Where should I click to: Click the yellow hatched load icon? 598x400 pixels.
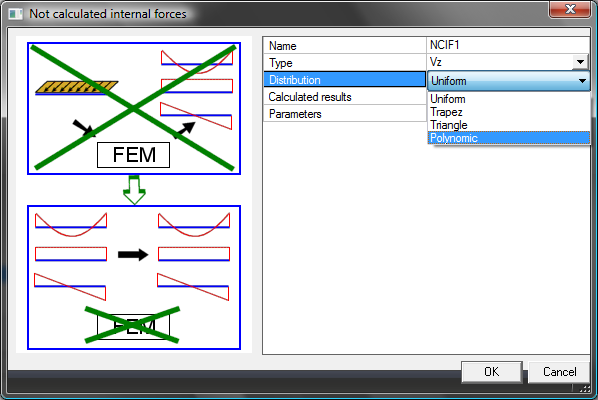click(77, 87)
